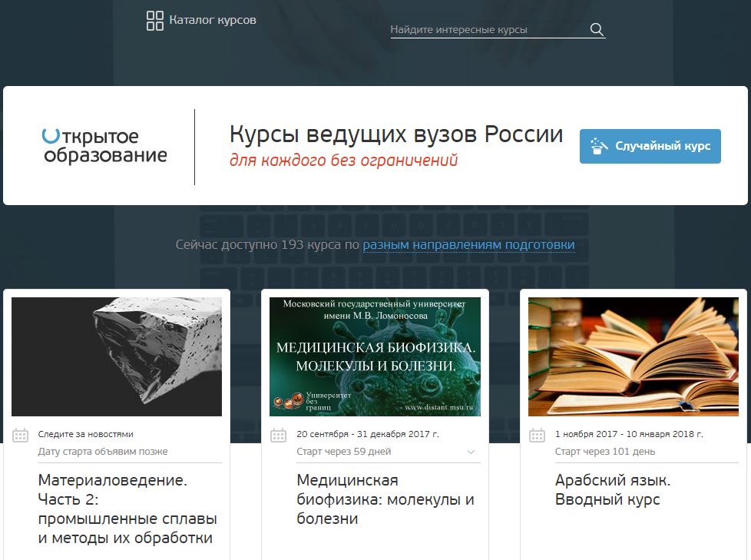
Task: Click the text "Дату старта объявим позже"
Action: (102, 451)
